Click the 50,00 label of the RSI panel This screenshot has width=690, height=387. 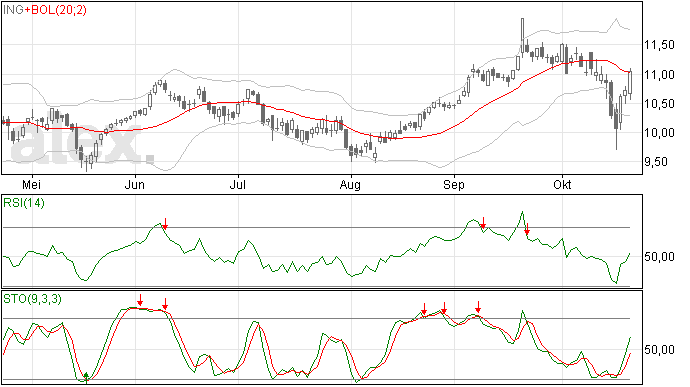tap(659, 257)
